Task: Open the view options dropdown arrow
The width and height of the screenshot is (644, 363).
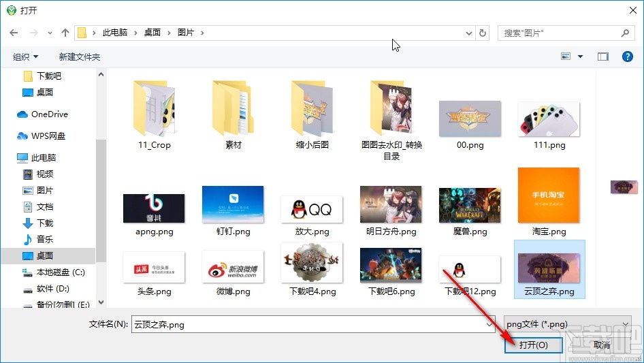Action: (x=580, y=57)
